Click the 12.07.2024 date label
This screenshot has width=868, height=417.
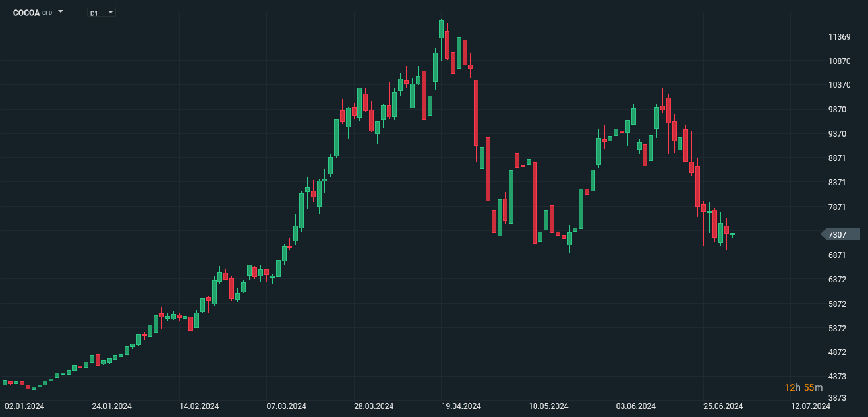coord(811,406)
